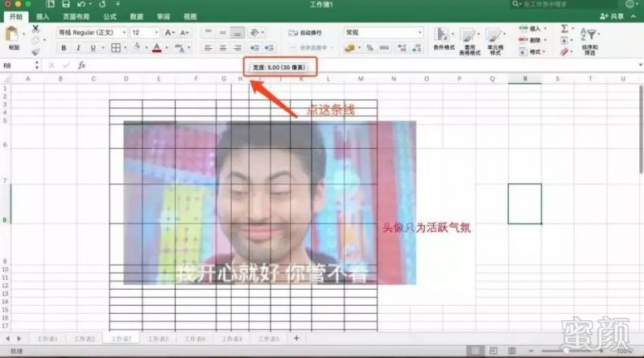Open Sort and Filter (排序和筛选)

coord(590,42)
